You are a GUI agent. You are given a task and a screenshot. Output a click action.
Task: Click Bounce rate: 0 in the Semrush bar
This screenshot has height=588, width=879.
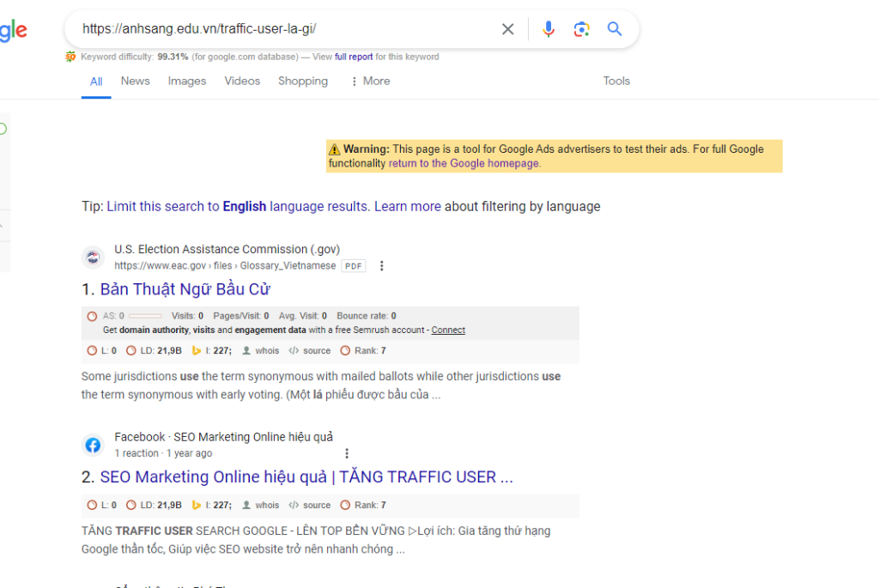[367, 316]
